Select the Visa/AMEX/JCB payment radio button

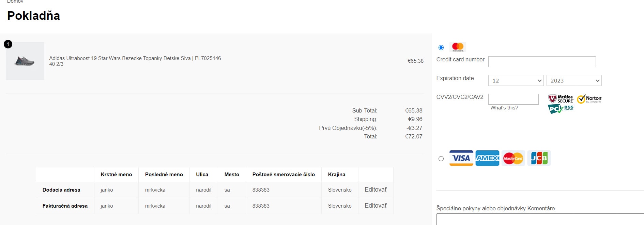click(441, 159)
